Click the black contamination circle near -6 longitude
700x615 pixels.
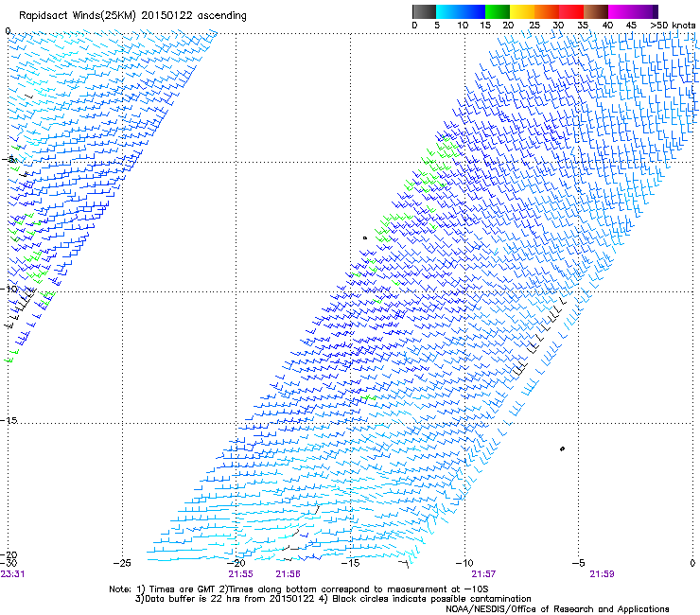point(562,448)
